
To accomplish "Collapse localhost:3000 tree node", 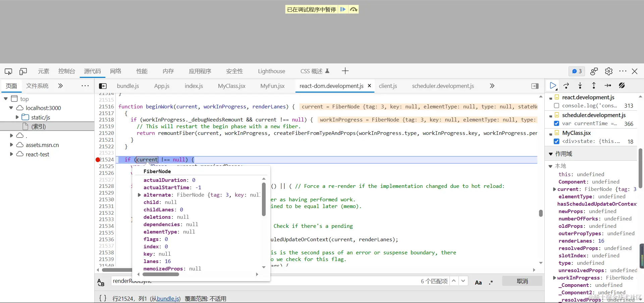I will 11,108.
